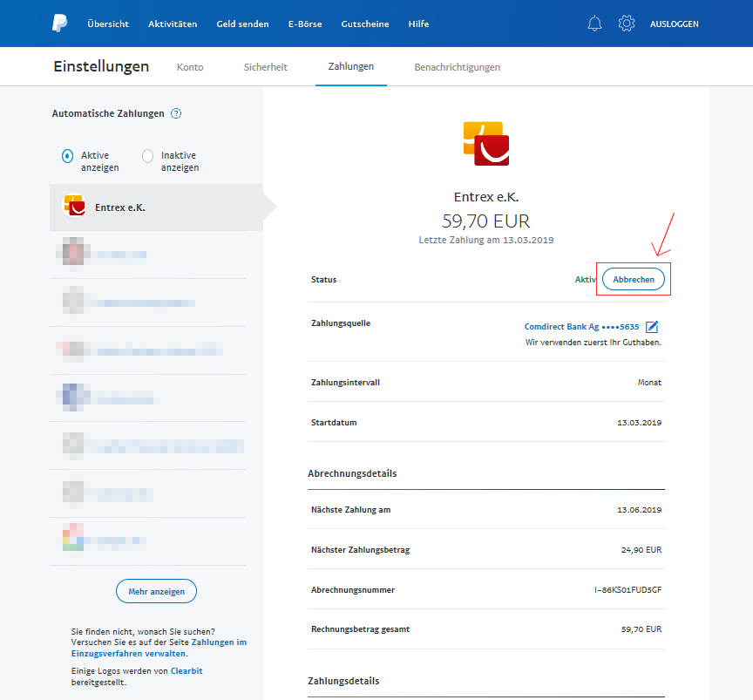The image size is (753, 700).
Task: Click the 'Abrechnungsdetails' section heading
Action: (352, 473)
